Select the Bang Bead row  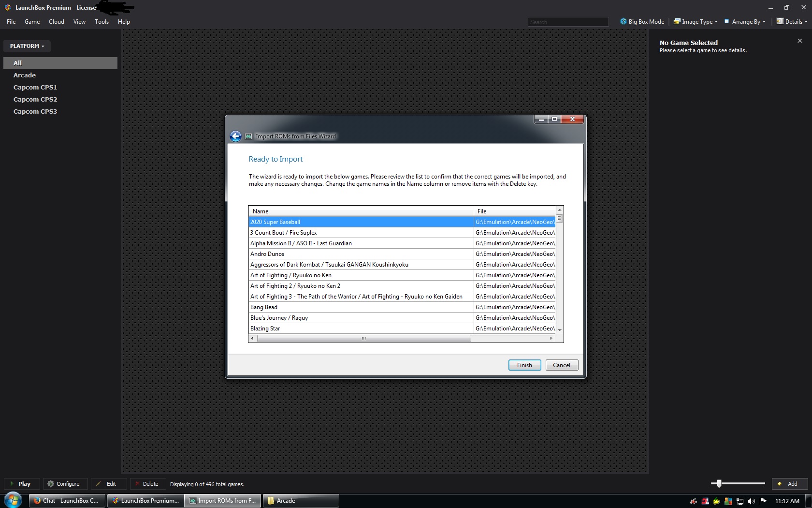pos(402,307)
